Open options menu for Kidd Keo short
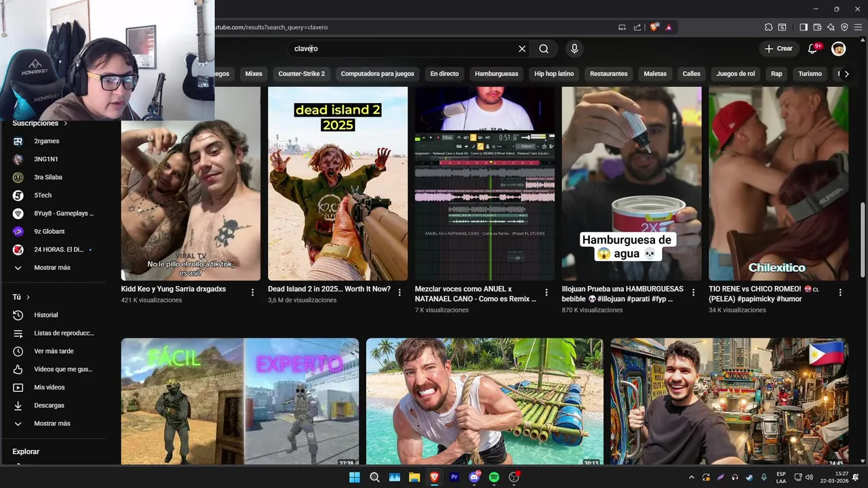Screen dimensions: 868x488 (252, 292)
